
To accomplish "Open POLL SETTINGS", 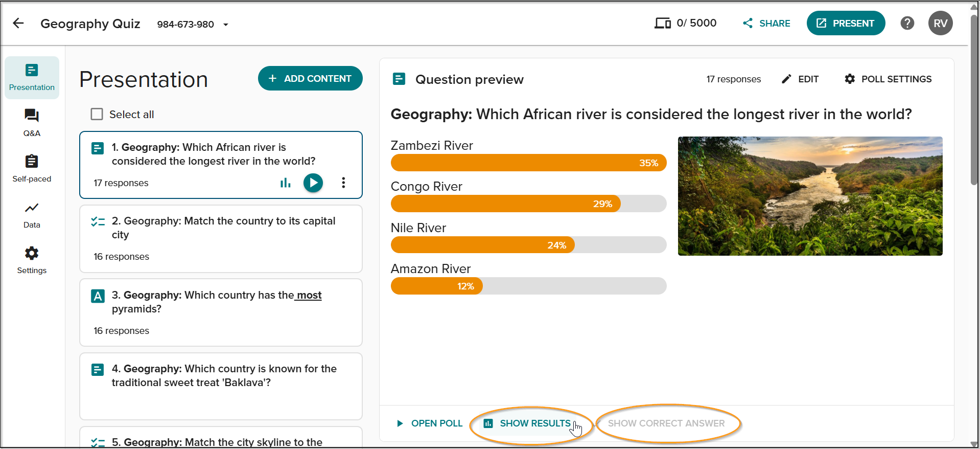I will coord(888,79).
